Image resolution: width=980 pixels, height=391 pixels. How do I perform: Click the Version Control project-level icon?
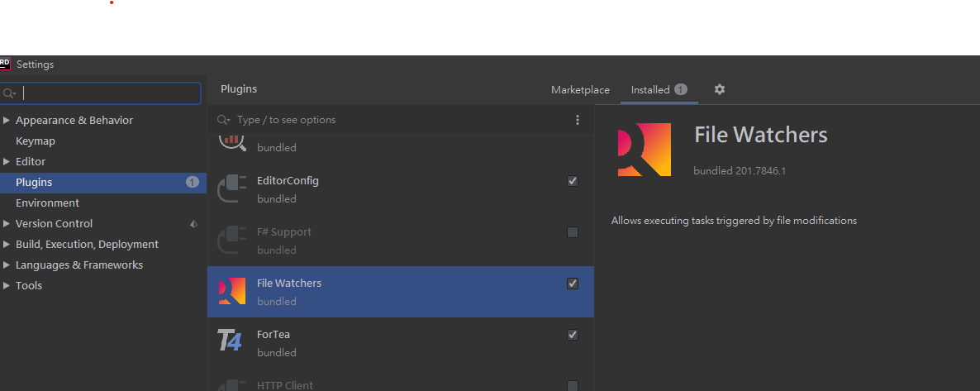[193, 223]
